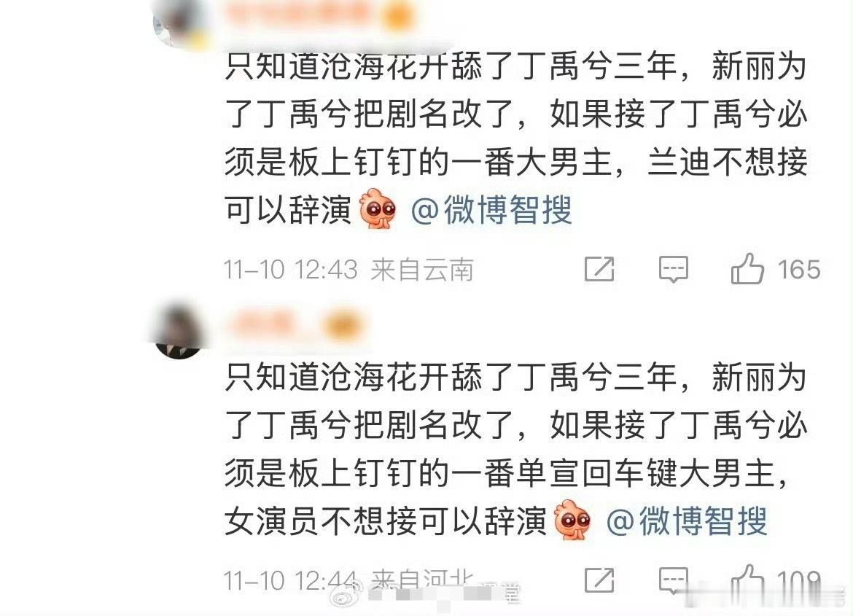This screenshot has height=616, width=853.
Task: Share the second comment from 河北
Action: click(x=599, y=580)
